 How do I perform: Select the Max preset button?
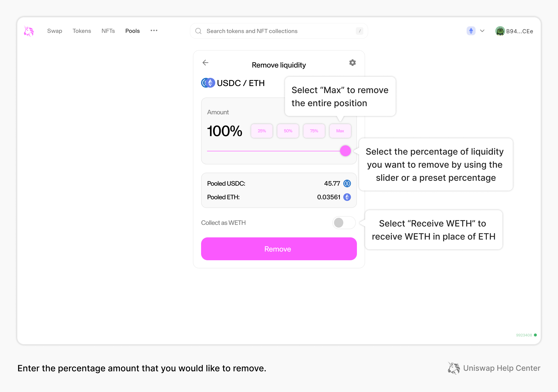[x=340, y=131]
